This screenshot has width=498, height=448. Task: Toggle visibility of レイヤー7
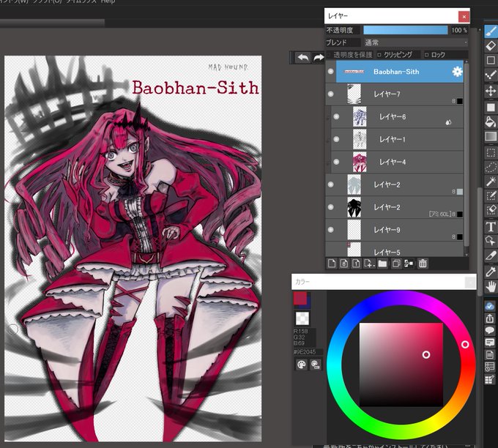[x=330, y=94]
